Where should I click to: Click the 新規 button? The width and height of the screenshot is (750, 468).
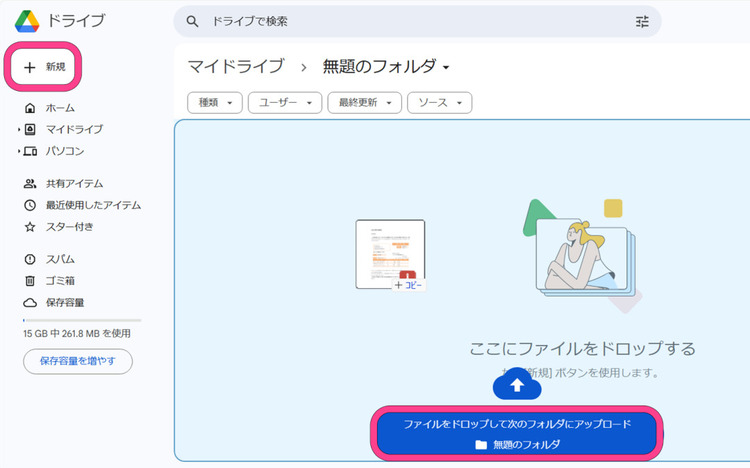click(x=43, y=67)
